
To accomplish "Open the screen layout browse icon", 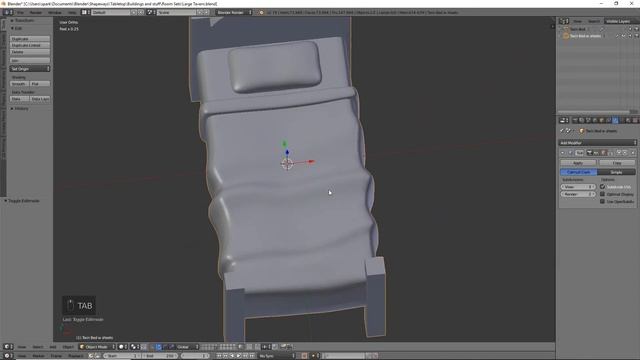I will 85,13.
